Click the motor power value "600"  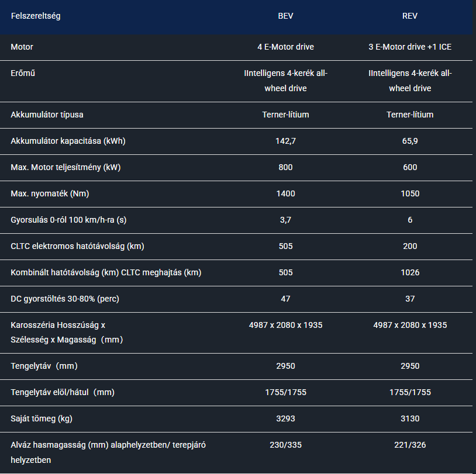(410, 168)
